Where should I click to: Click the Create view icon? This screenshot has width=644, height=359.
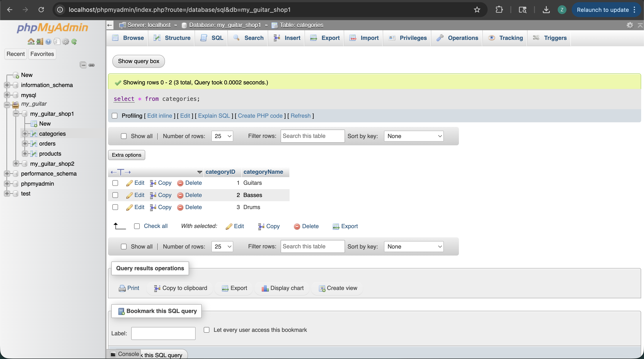[322, 288]
